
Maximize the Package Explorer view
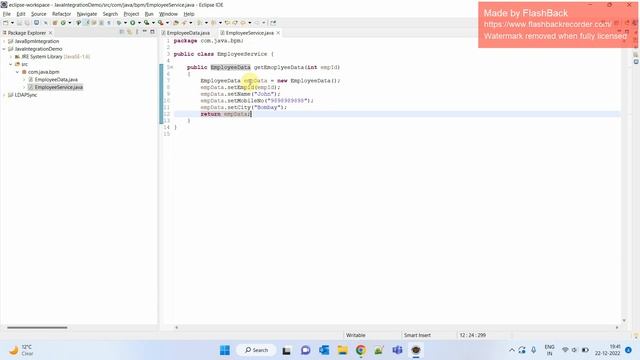click(x=152, y=32)
